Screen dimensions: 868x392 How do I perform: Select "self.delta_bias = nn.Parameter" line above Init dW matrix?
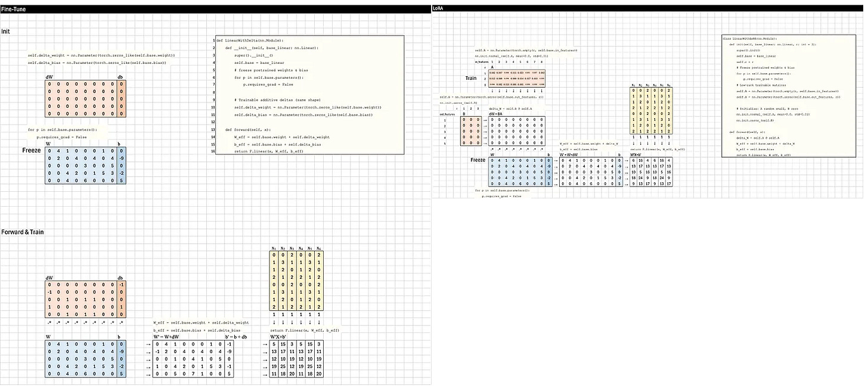point(96,62)
